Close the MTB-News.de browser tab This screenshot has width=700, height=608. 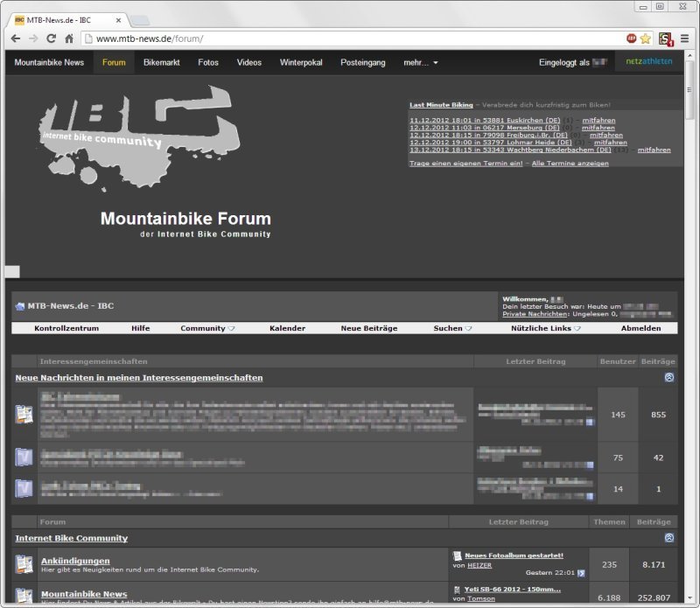point(118,20)
